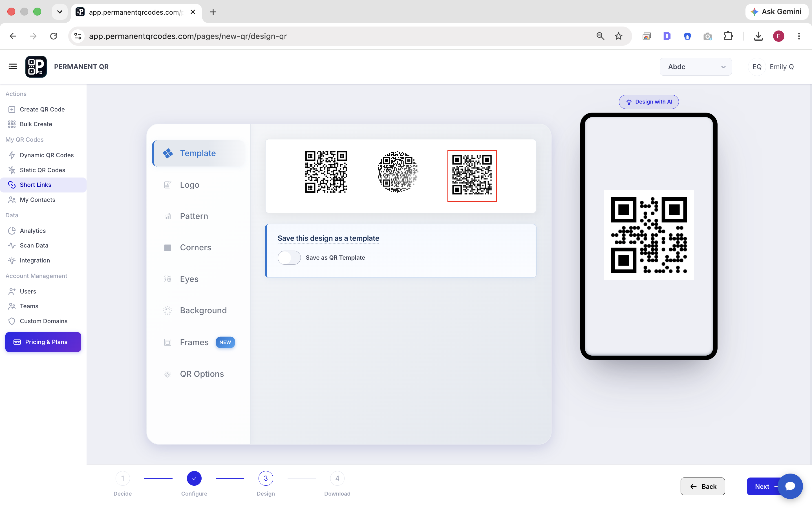The width and height of the screenshot is (812, 508).
Task: Expand the Abdc workspace dropdown
Action: 696,67
